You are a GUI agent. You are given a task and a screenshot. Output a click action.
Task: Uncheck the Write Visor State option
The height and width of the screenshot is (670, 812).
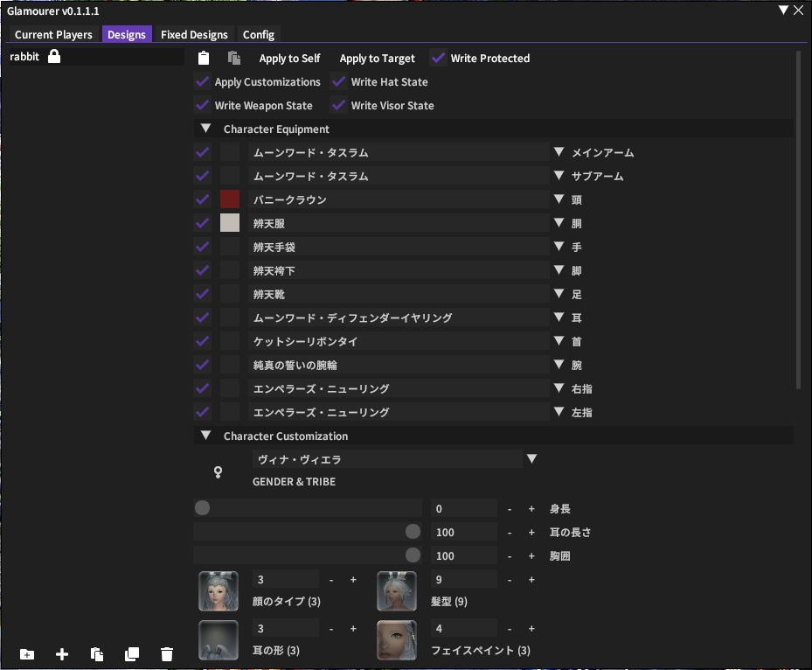[339, 106]
